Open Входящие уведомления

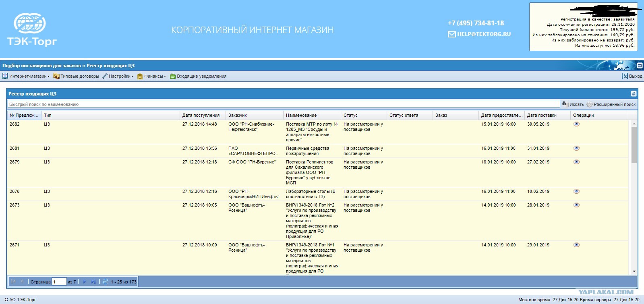[198, 76]
